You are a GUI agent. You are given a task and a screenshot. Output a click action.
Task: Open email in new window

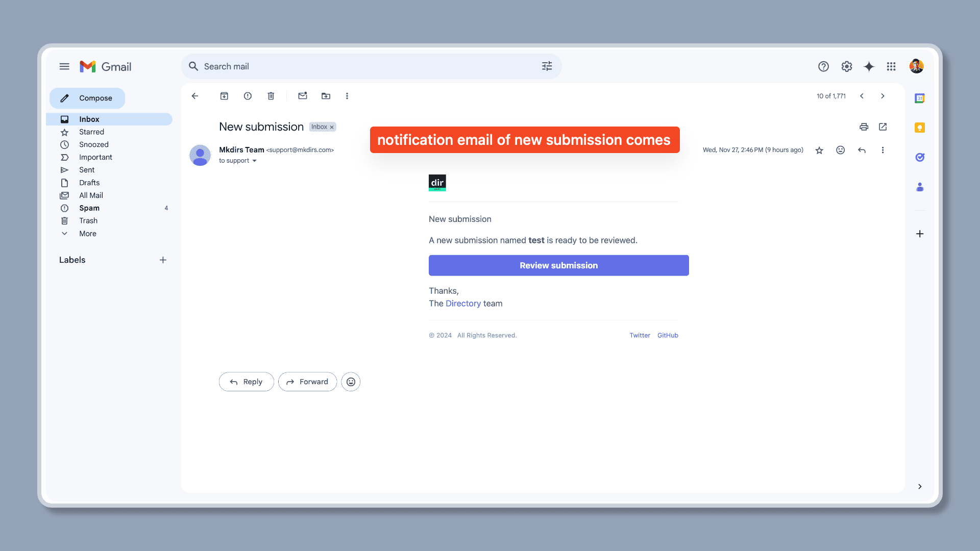883,127
